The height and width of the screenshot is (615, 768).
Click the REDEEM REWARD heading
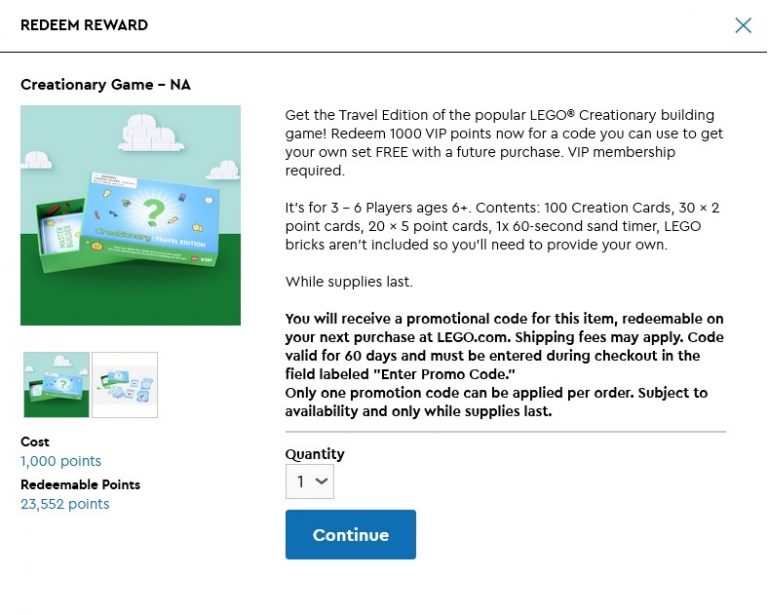tap(84, 25)
